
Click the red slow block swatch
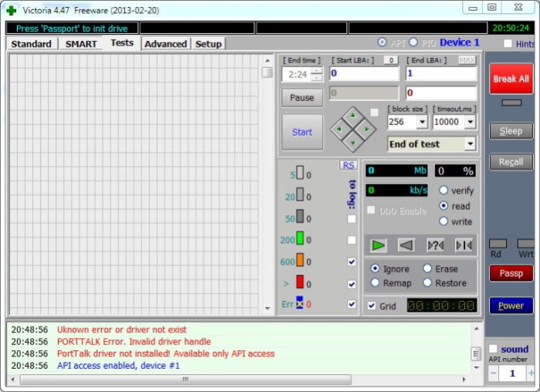tap(300, 282)
